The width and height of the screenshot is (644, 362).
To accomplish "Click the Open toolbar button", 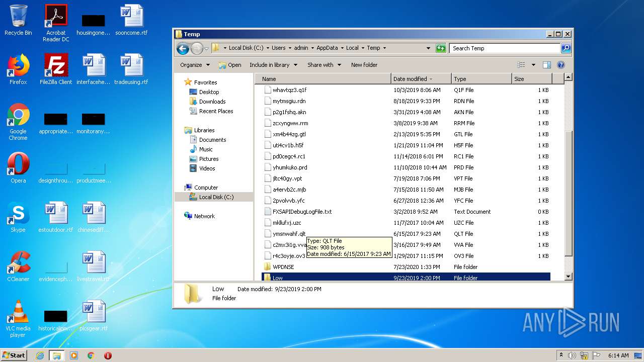I will [230, 65].
